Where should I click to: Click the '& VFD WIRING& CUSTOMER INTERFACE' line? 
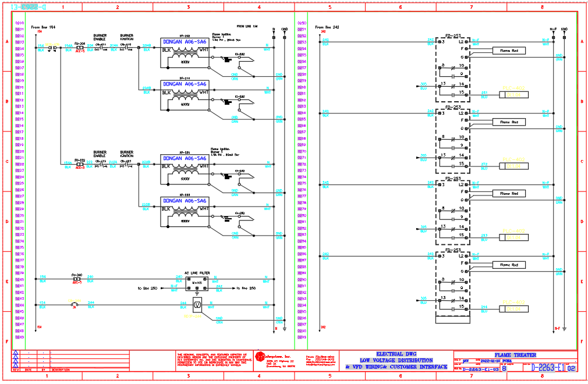click(396, 367)
